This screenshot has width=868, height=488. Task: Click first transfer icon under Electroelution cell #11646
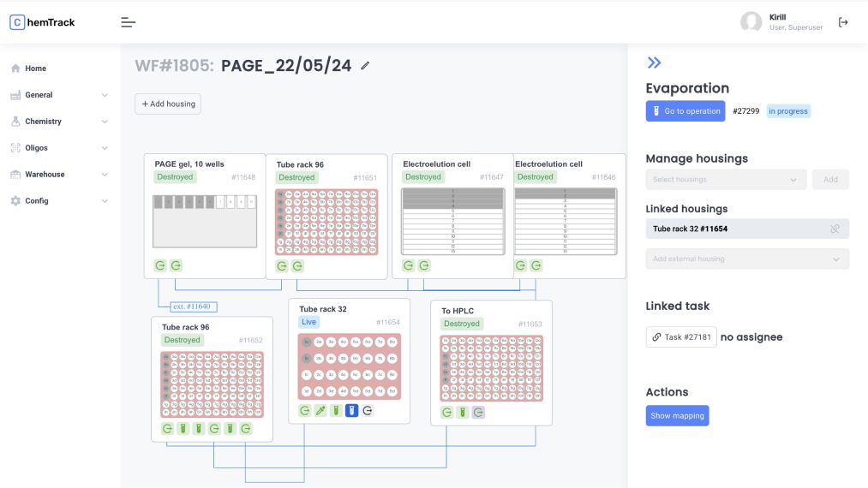(520, 265)
